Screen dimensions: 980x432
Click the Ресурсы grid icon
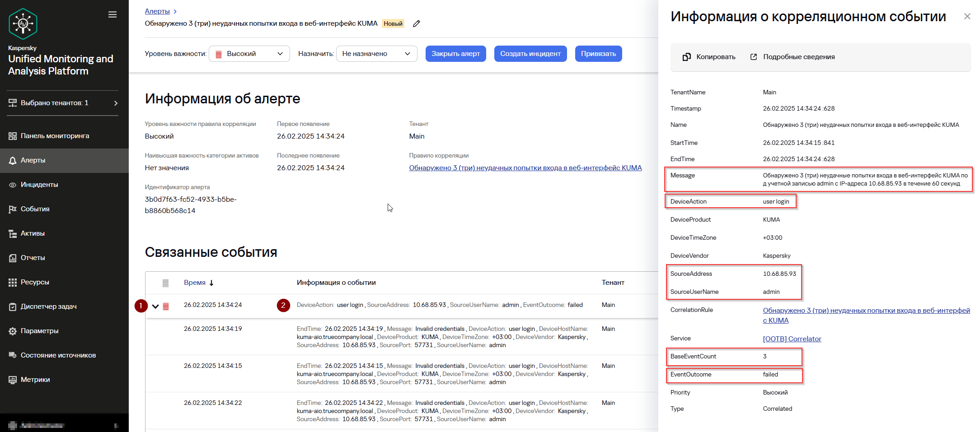[x=13, y=282]
